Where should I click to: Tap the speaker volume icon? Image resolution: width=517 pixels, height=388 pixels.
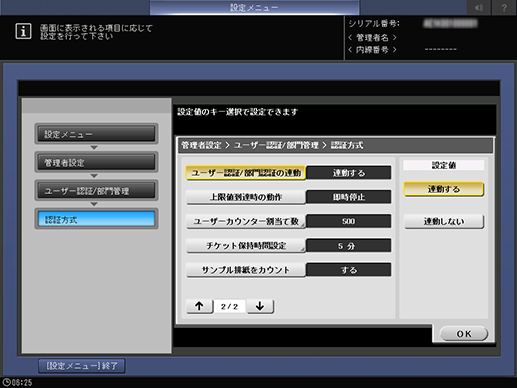pos(479,7)
